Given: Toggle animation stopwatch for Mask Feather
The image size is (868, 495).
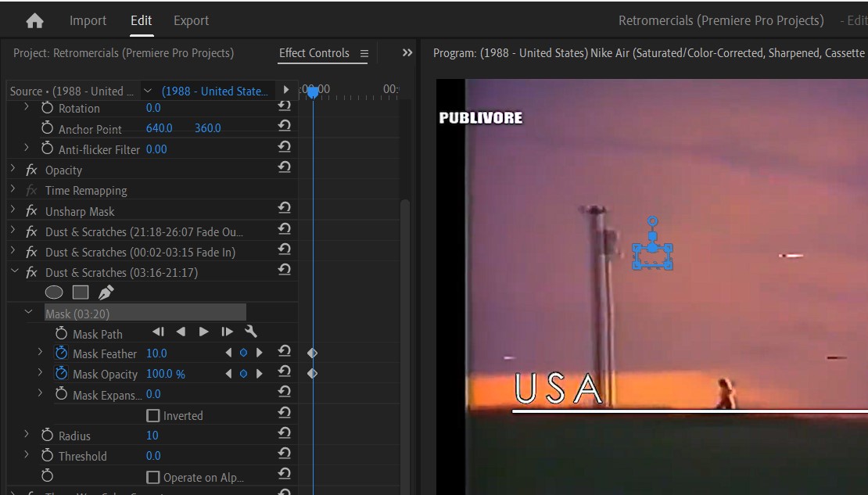Looking at the screenshot, I should (x=61, y=353).
